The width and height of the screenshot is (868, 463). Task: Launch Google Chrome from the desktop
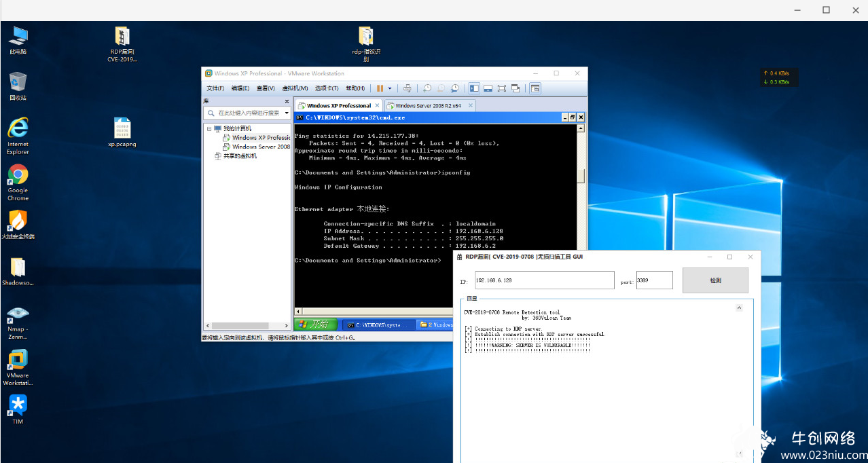click(18, 182)
